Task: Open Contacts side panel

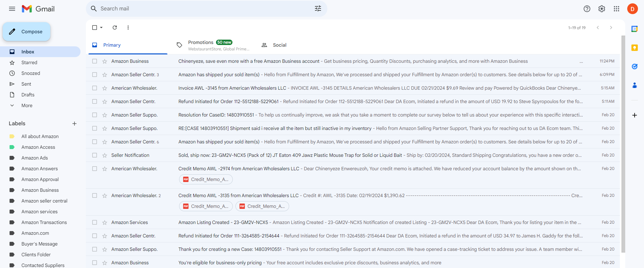Action: pos(635,85)
